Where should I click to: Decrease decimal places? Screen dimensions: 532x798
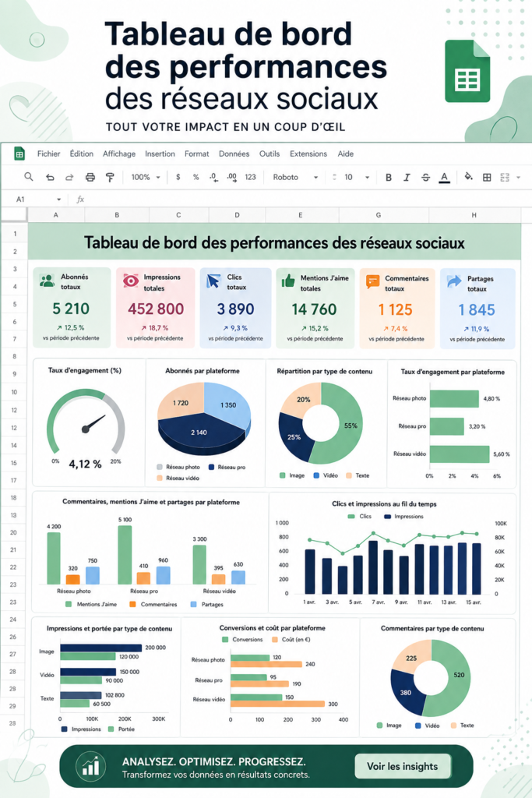pyautogui.click(x=213, y=177)
